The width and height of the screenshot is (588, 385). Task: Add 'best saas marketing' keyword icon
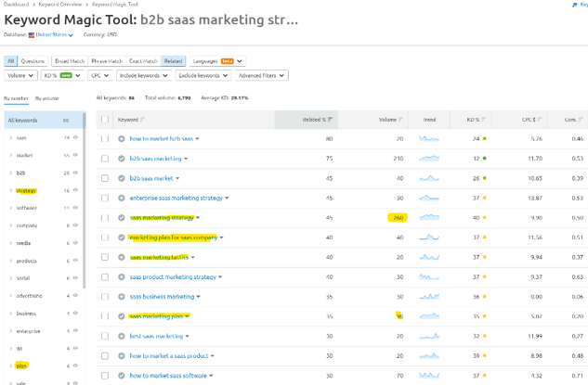point(121,336)
